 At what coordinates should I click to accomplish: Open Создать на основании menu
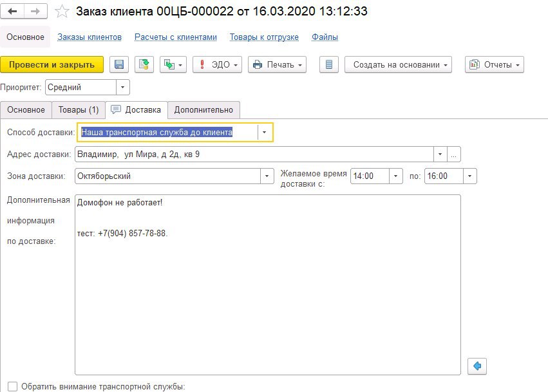398,64
